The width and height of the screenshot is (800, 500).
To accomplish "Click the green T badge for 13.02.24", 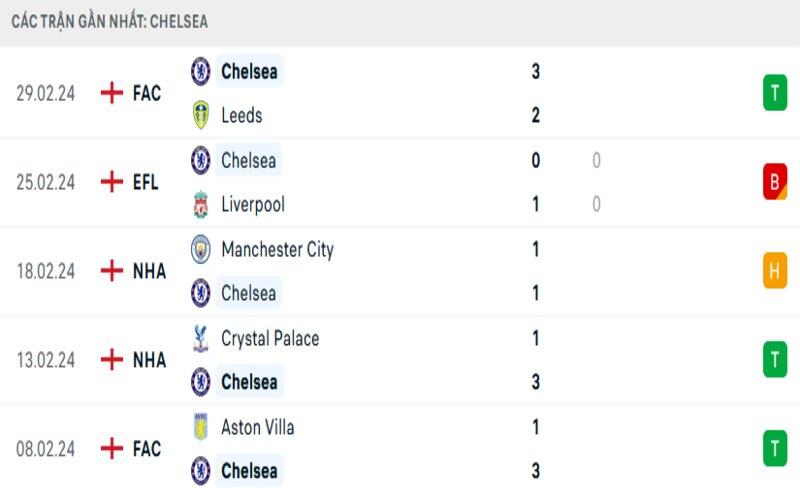I will (x=774, y=360).
